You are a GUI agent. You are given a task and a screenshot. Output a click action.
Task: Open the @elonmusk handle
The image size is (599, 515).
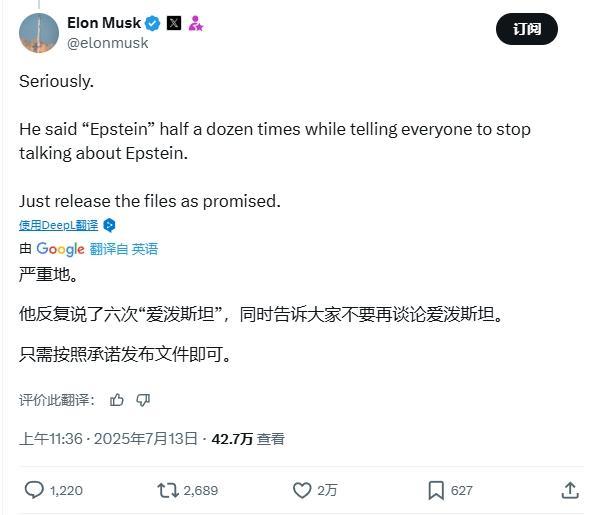click(x=107, y=43)
